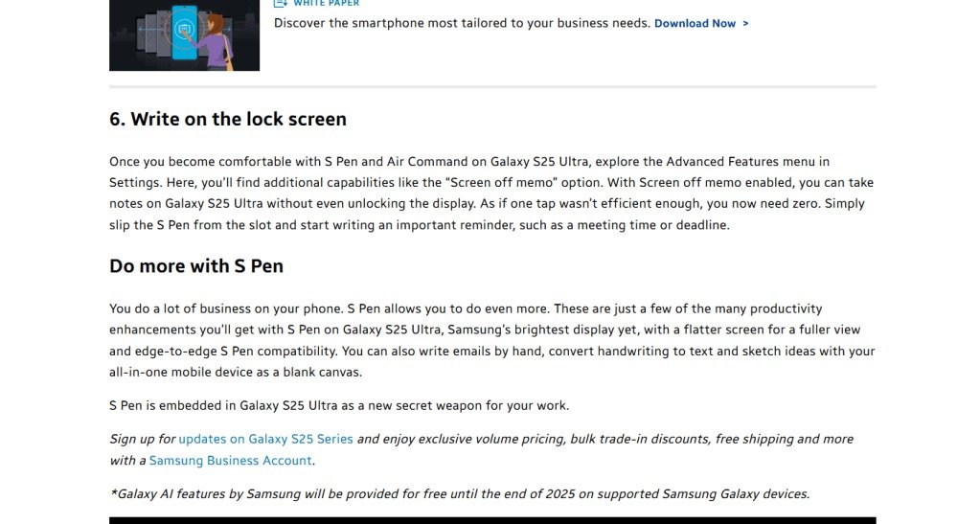980x524 pixels.
Task: Click the Screen off memo paragraph
Action: click(490, 194)
